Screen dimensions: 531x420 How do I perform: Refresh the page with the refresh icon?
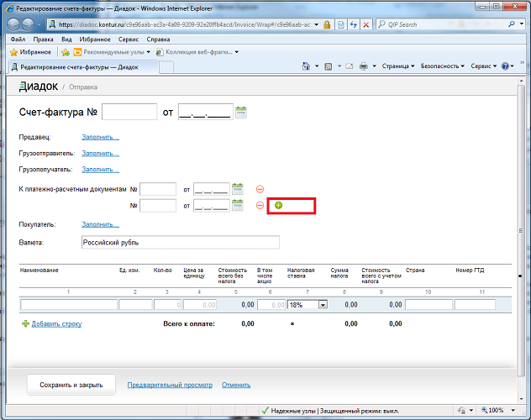pos(354,24)
